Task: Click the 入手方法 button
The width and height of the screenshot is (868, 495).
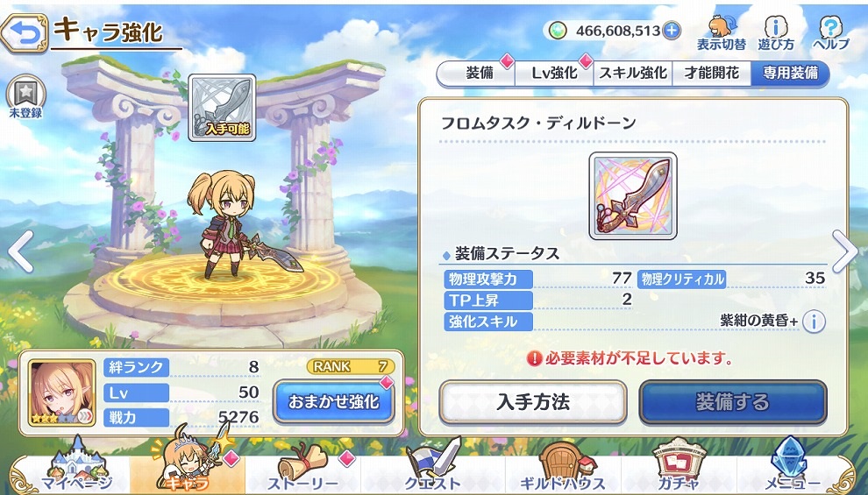Action: (533, 402)
